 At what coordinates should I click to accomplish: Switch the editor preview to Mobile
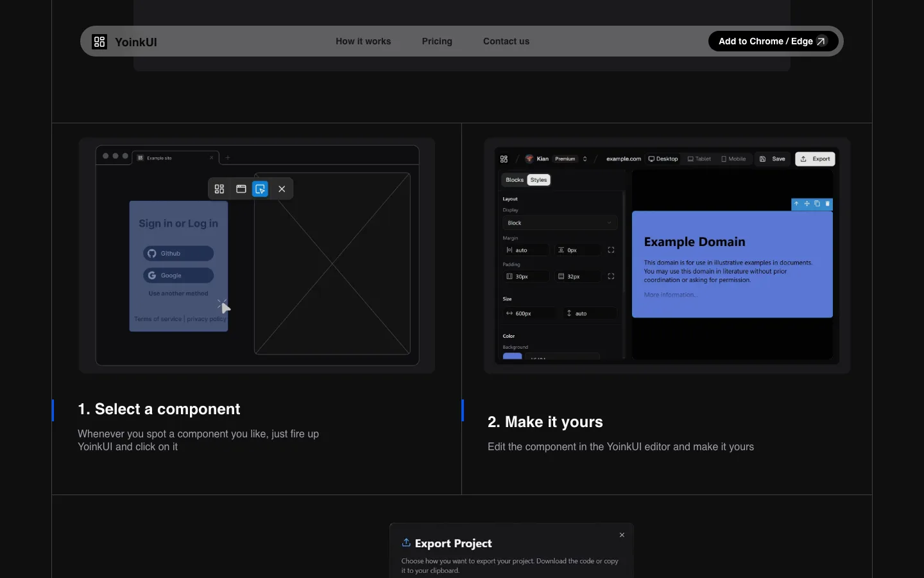pyautogui.click(x=733, y=159)
